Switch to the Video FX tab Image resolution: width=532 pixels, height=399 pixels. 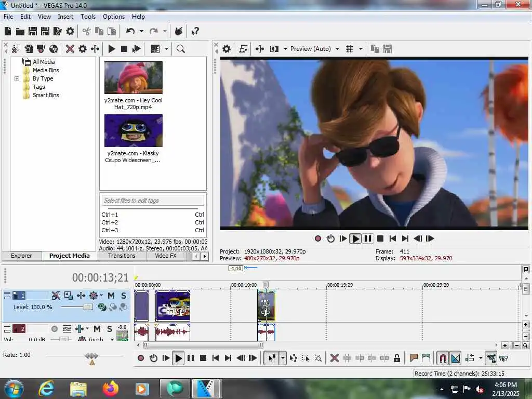coord(166,256)
